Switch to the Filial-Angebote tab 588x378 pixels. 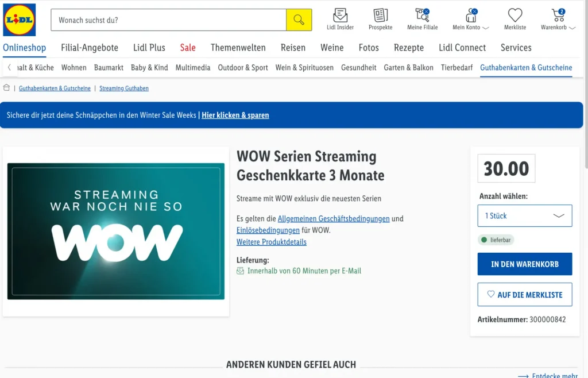click(90, 48)
